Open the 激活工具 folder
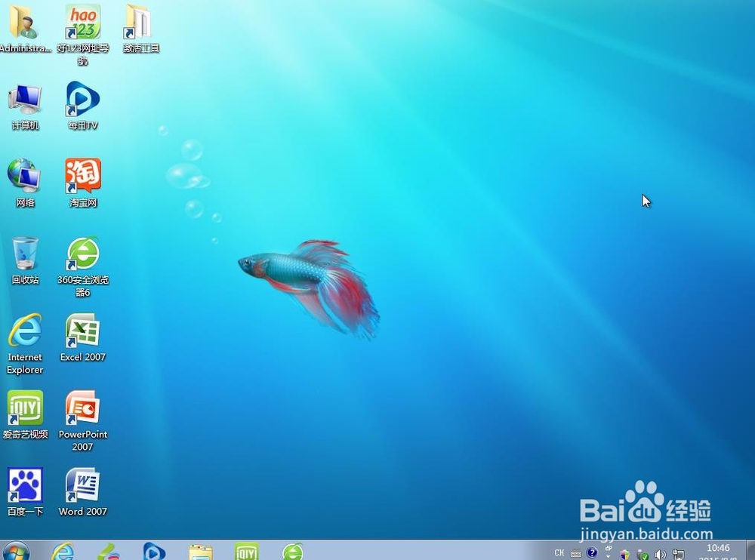The height and width of the screenshot is (560, 755). (140, 21)
